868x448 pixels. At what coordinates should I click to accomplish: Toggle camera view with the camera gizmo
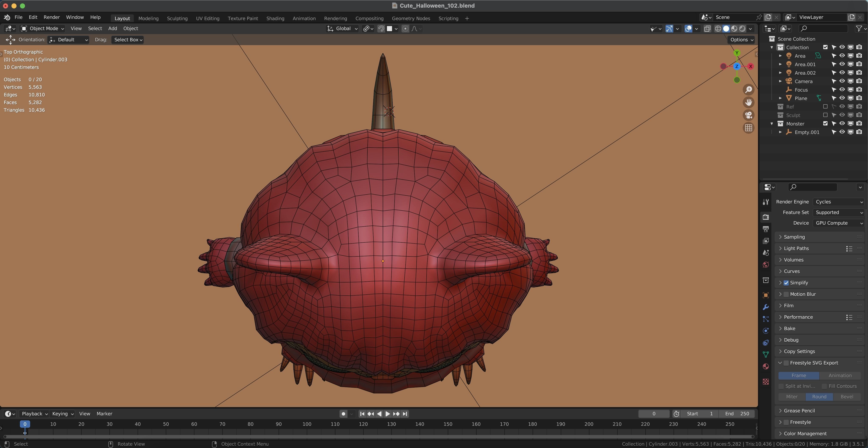(748, 115)
